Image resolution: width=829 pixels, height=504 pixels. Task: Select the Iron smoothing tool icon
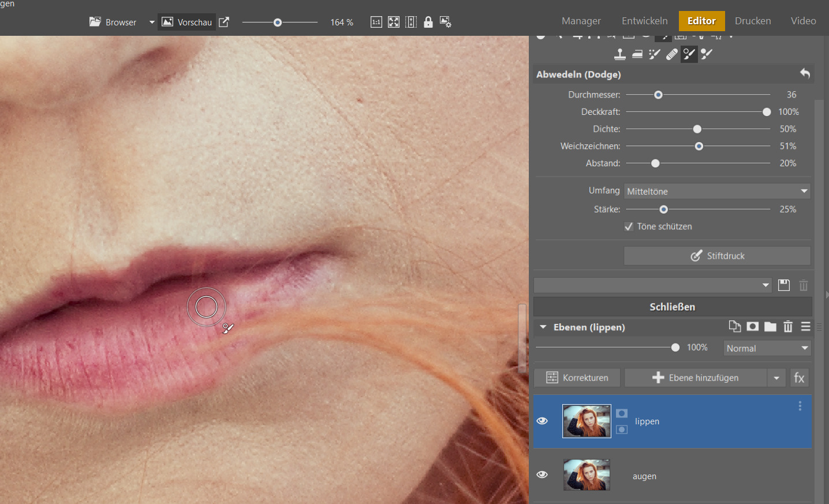[x=637, y=54]
